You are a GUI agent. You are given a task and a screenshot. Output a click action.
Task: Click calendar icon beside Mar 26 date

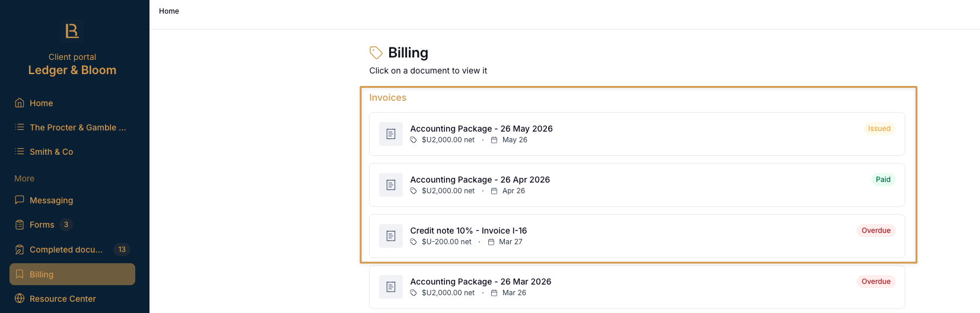tap(494, 293)
